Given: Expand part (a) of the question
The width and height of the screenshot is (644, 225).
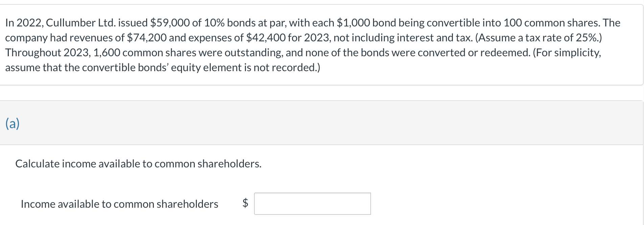Looking at the screenshot, I should [13, 124].
